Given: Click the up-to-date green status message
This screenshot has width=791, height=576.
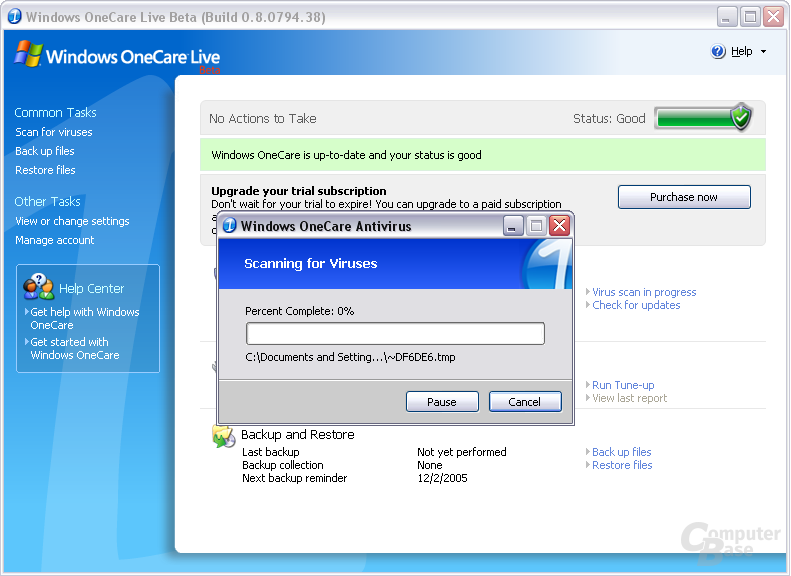Looking at the screenshot, I should (483, 155).
